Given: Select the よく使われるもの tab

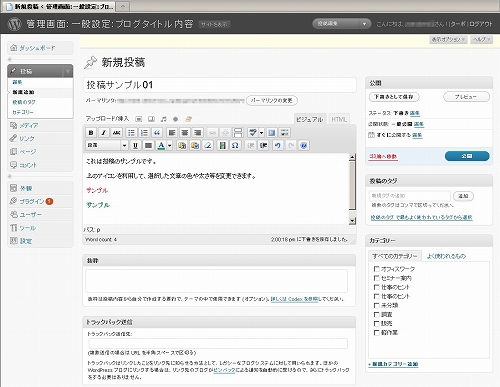Looking at the screenshot, I should pyautogui.click(x=446, y=256).
